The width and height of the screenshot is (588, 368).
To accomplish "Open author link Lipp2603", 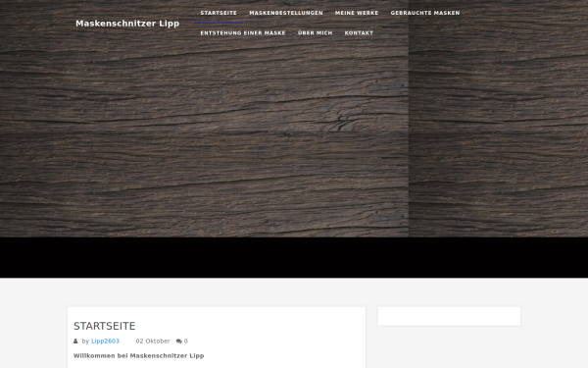I will coord(105,341).
